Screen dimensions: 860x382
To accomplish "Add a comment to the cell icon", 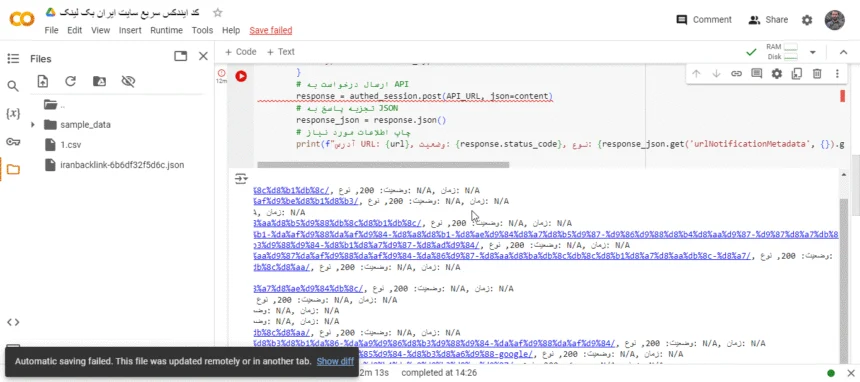I will tap(757, 74).
